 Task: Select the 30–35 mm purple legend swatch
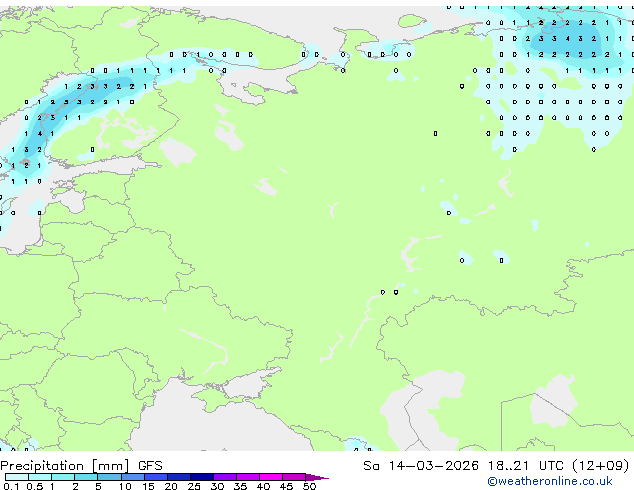(x=225, y=477)
